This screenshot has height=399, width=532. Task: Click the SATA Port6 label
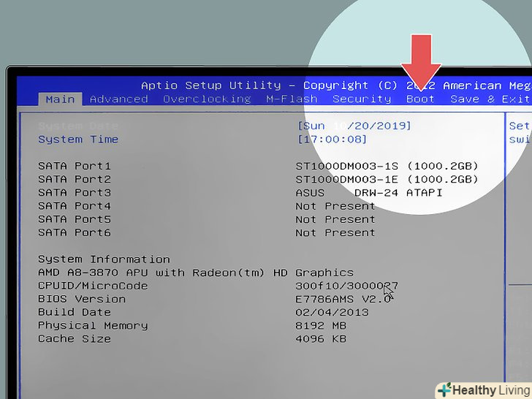[x=75, y=232]
